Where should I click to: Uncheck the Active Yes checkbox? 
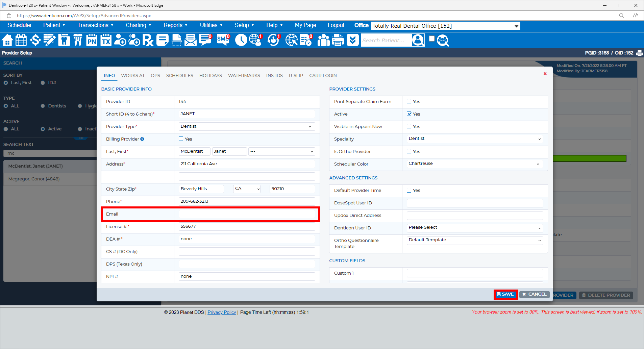point(409,114)
